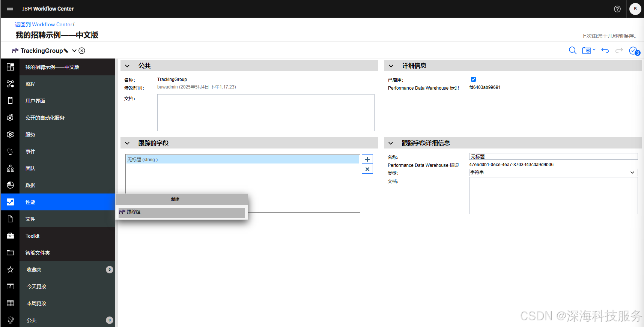Click the field 名称 input 无标题
This screenshot has width=644, height=327.
click(x=553, y=156)
